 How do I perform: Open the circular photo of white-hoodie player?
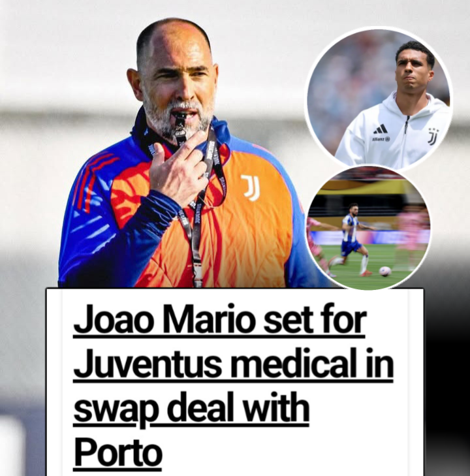379,99
